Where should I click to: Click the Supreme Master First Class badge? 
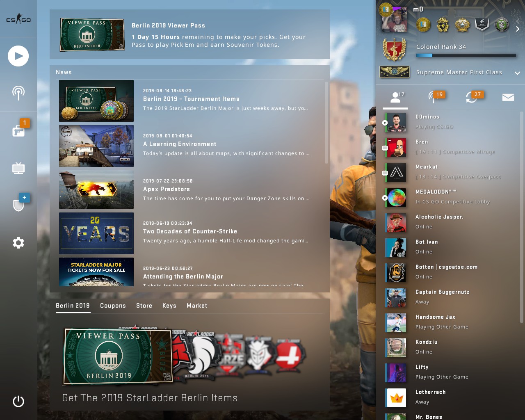pos(395,72)
